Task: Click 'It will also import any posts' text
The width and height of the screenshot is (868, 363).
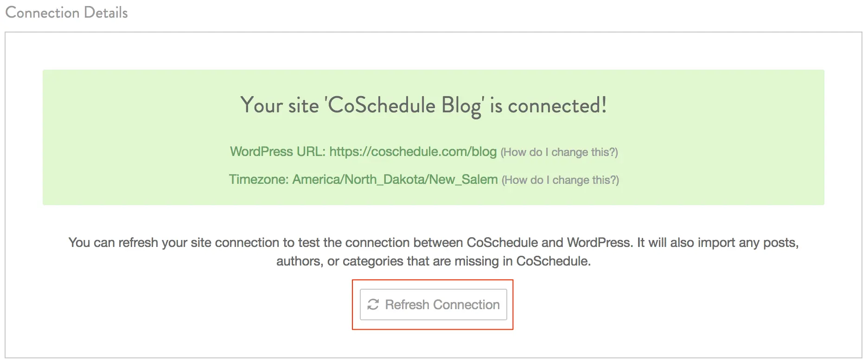Action: [718, 243]
